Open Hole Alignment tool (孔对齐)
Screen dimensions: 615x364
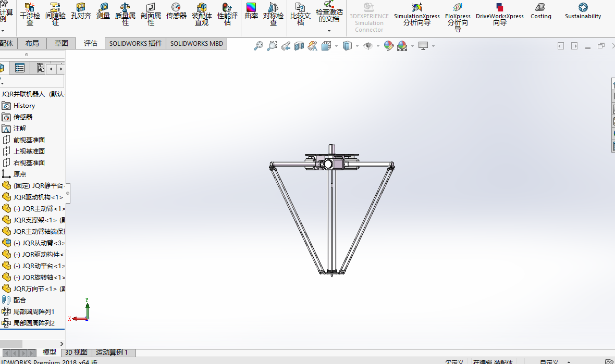[81, 11]
